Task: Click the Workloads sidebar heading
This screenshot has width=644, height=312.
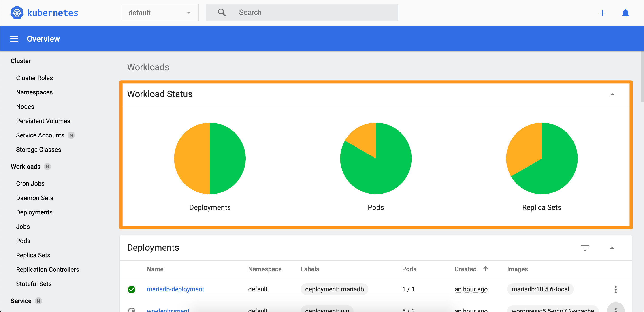Action: point(26,167)
